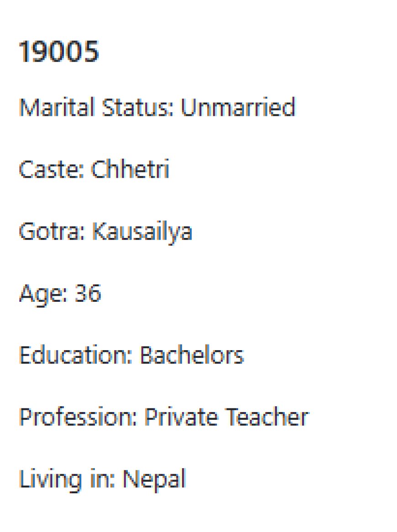Click the Profession label
Image resolution: width=397 pixels, height=532 pixels.
[x=78, y=417]
